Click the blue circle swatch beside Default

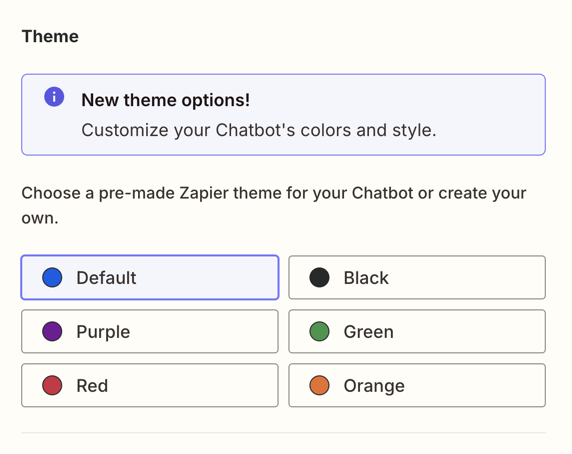[52, 278]
